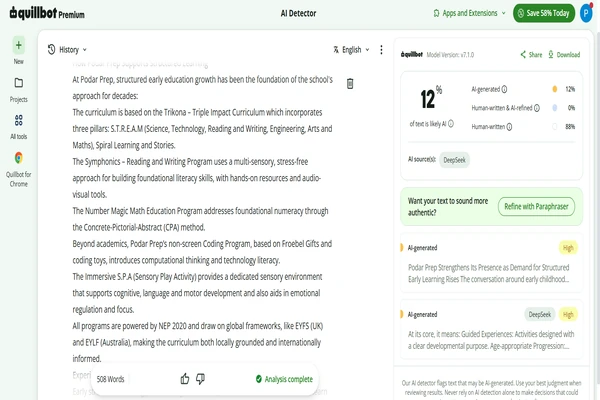Show info for AI-generated percentage

pos(504,89)
